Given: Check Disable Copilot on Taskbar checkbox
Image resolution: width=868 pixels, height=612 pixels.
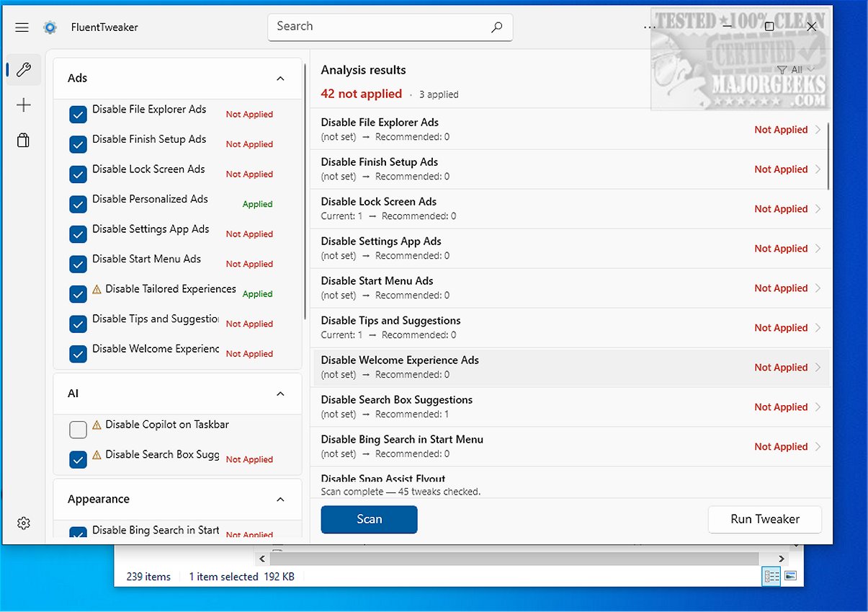Looking at the screenshot, I should pyautogui.click(x=79, y=430).
